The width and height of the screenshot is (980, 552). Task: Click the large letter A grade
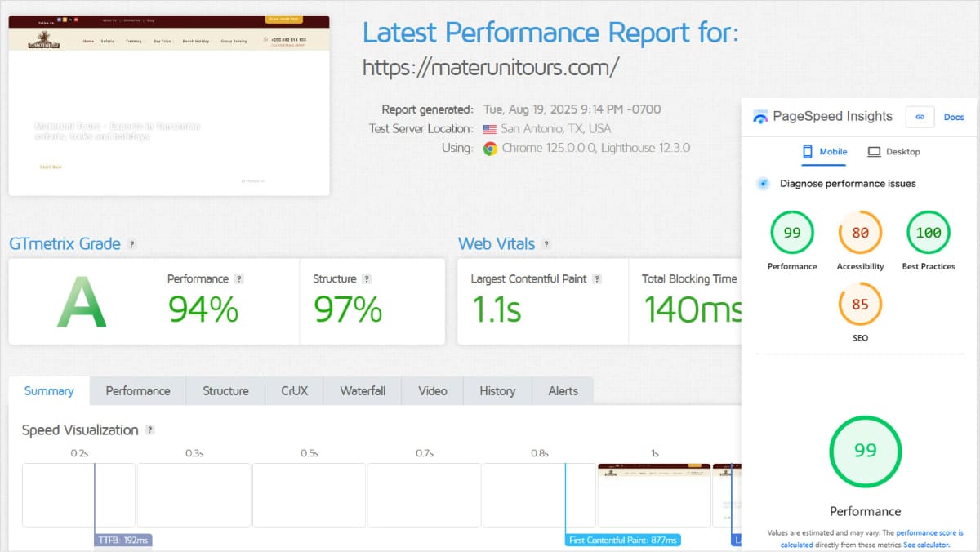click(x=82, y=301)
